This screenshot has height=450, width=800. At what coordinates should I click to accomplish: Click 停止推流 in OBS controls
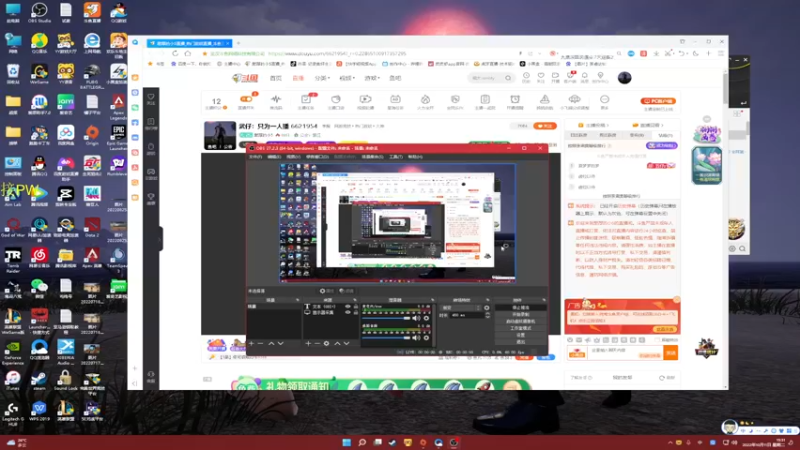point(520,308)
